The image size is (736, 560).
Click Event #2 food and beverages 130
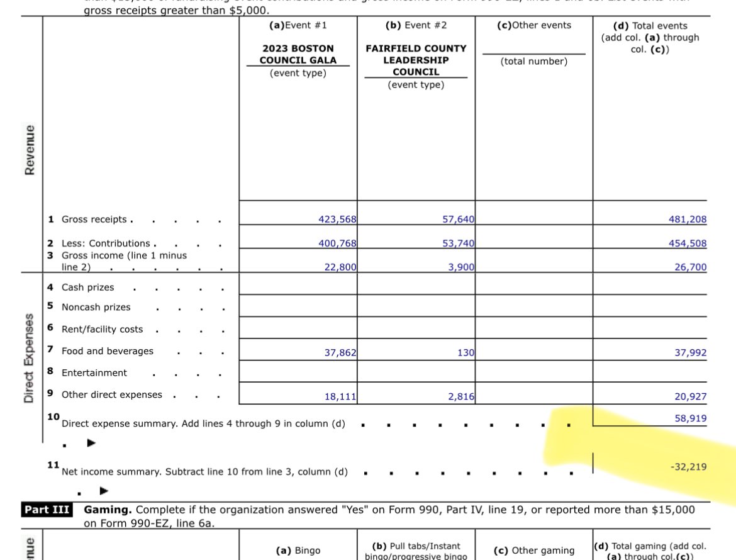tap(466, 352)
